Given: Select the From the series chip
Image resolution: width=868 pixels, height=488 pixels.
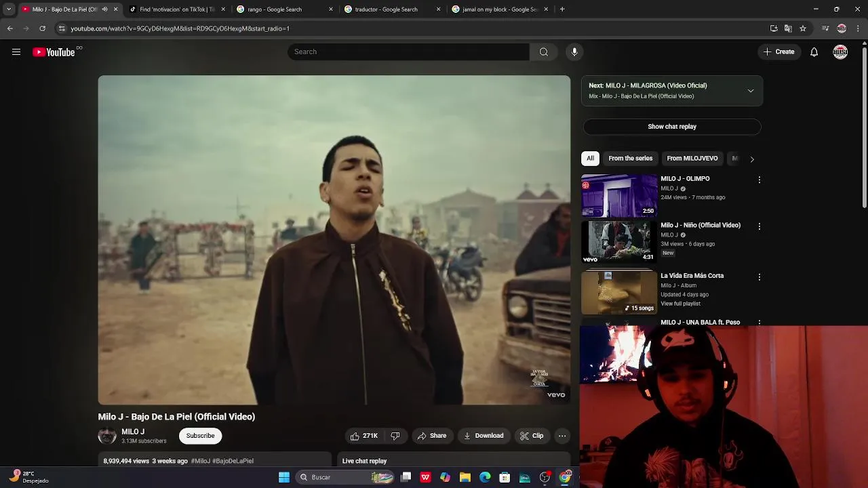Looking at the screenshot, I should pyautogui.click(x=630, y=159).
